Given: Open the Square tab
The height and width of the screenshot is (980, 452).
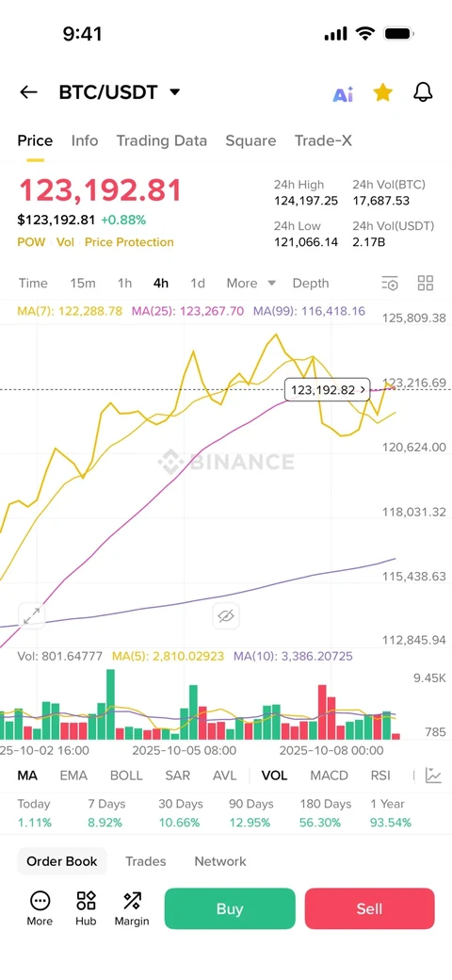Looking at the screenshot, I should click(x=250, y=140).
